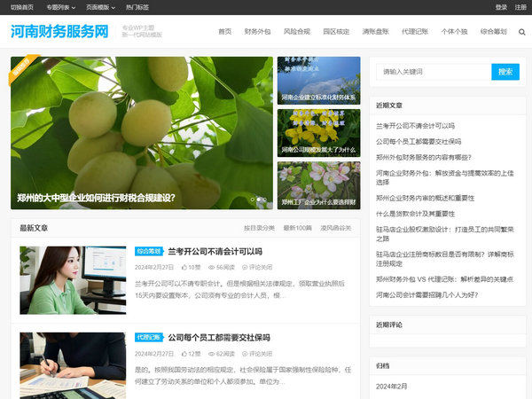The image size is (532, 399).
Task: Open 综合筹划 navigation item
Action: pyautogui.click(x=494, y=32)
